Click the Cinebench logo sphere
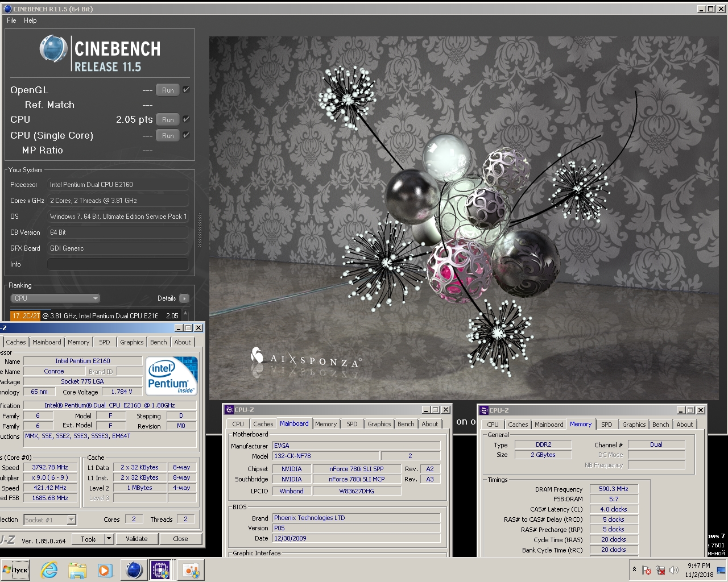728x582 pixels. (53, 49)
